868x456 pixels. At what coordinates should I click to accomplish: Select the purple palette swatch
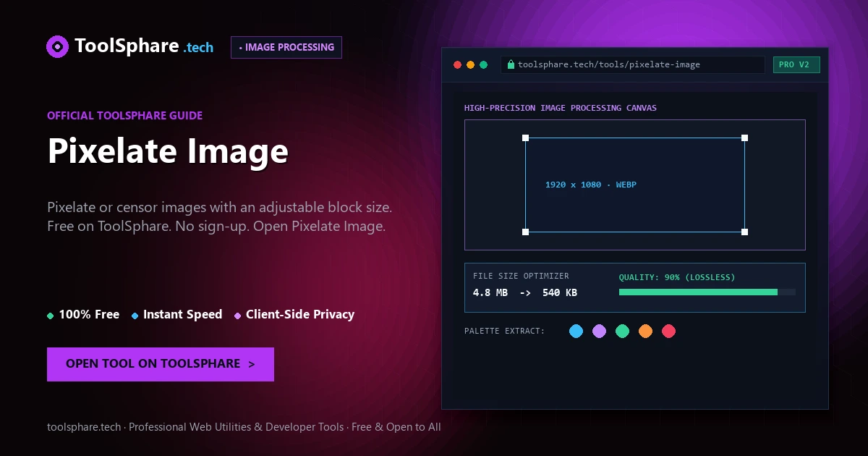[599, 332]
